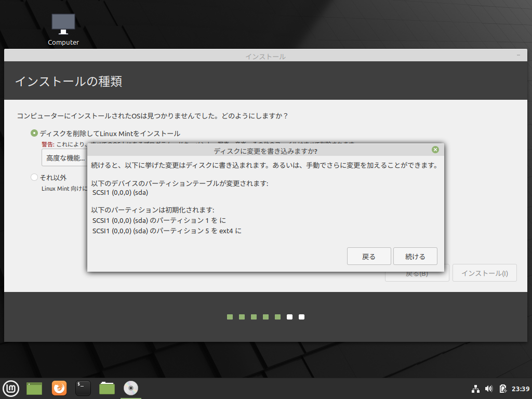This screenshot has height=399, width=532.
Task: Select the installer disc icon in taskbar
Action: 131,388
